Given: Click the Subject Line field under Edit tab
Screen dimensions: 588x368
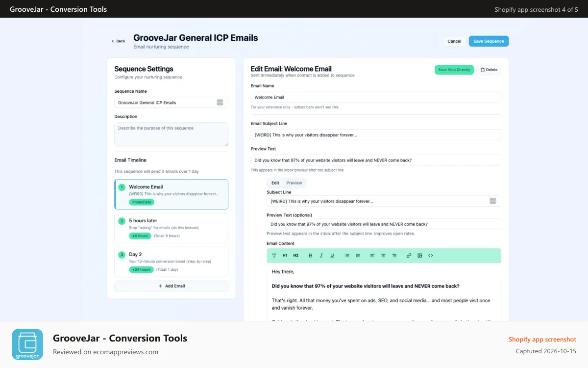Looking at the screenshot, I should click(384, 201).
